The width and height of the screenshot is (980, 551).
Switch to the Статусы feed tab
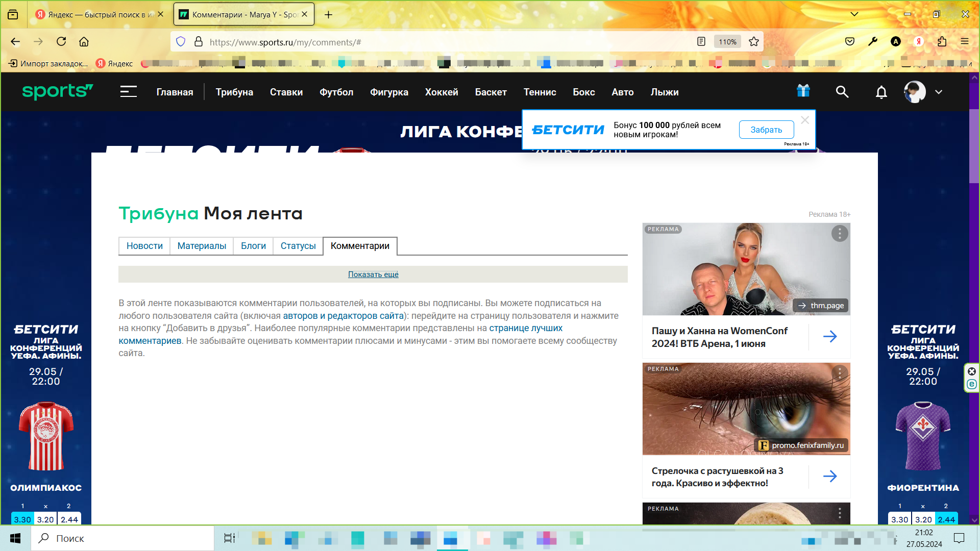point(298,246)
